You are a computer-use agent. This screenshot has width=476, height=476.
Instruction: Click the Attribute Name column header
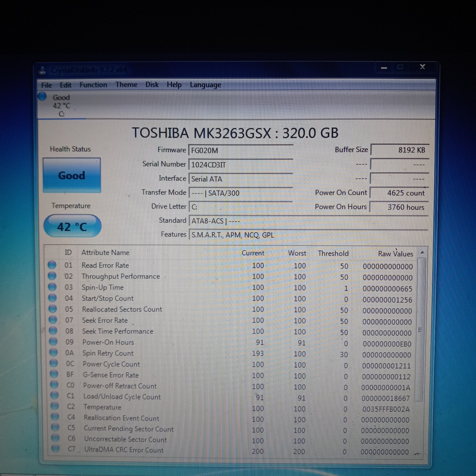tap(105, 253)
